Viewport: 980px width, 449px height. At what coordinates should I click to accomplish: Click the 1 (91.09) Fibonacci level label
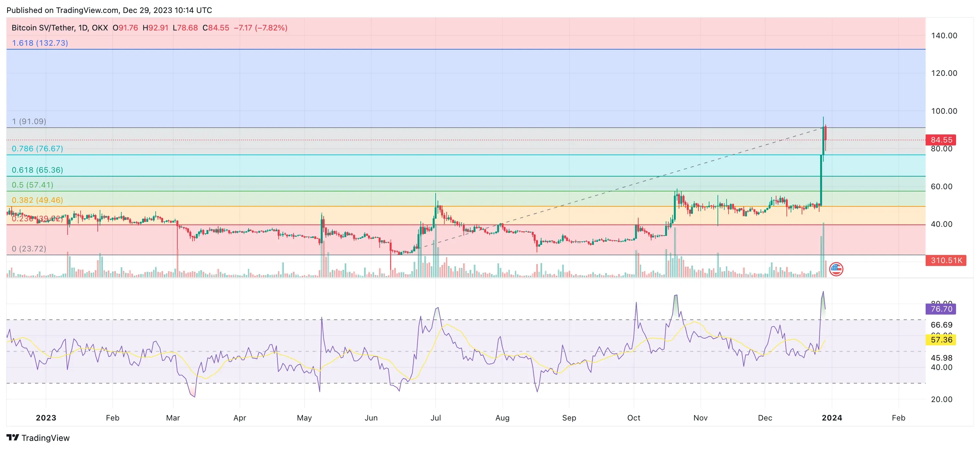pos(29,121)
